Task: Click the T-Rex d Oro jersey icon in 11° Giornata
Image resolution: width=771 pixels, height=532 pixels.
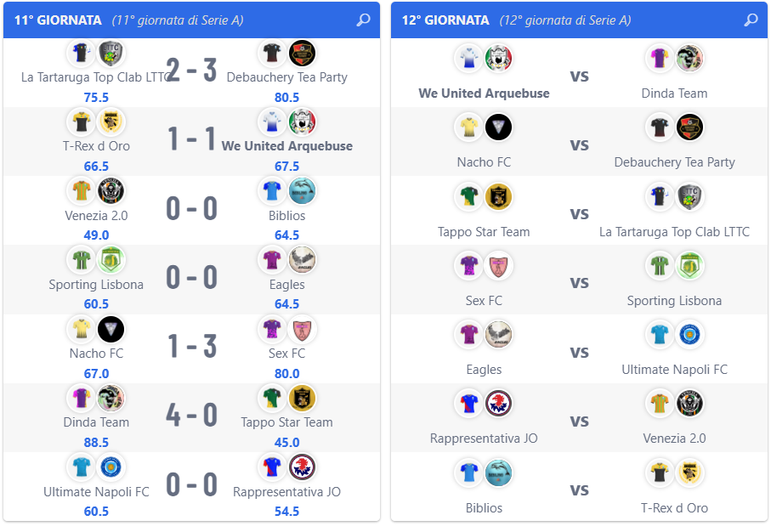Action: tap(81, 122)
